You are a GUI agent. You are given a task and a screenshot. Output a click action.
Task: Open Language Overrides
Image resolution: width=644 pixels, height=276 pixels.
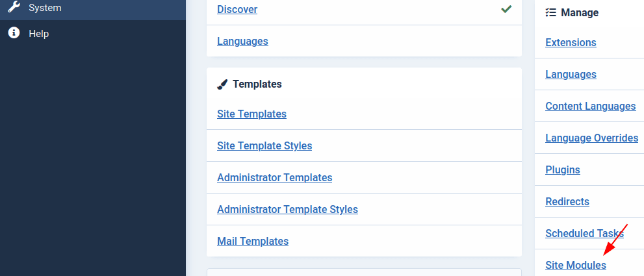(x=591, y=138)
